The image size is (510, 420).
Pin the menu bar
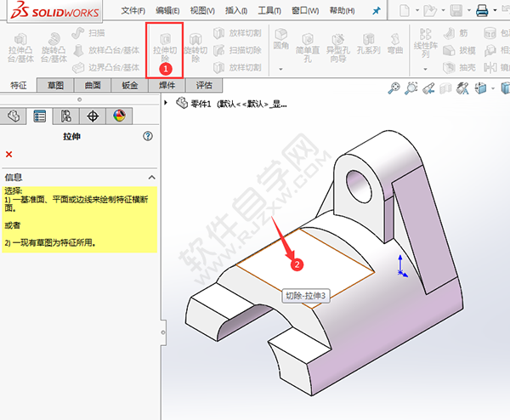pos(377,11)
